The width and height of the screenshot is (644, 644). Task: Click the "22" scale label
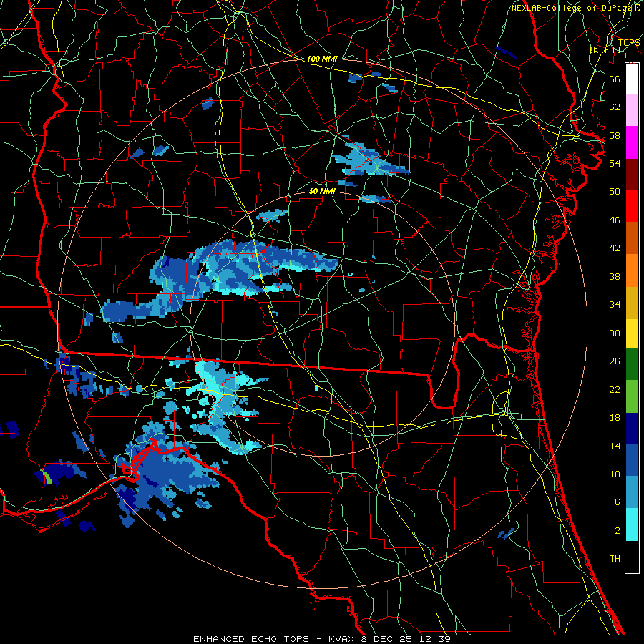pyautogui.click(x=615, y=389)
